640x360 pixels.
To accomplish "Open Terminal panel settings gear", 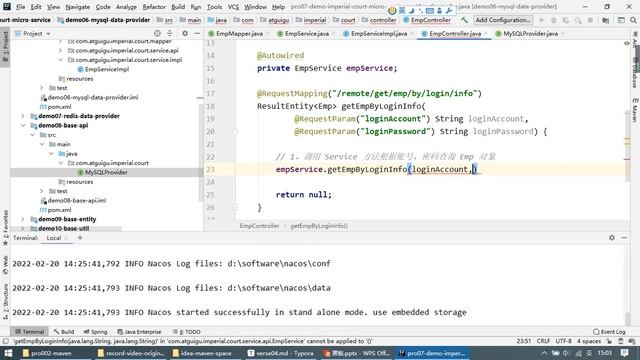I will (x=611, y=238).
